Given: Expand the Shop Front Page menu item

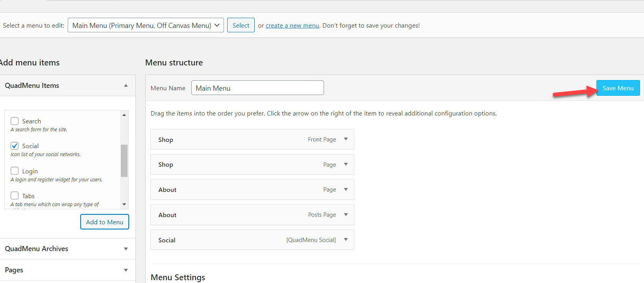Looking at the screenshot, I should click(x=346, y=139).
